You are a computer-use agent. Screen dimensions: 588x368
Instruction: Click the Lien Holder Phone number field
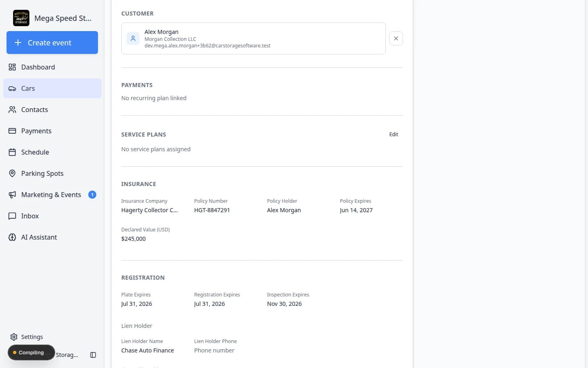click(227, 350)
